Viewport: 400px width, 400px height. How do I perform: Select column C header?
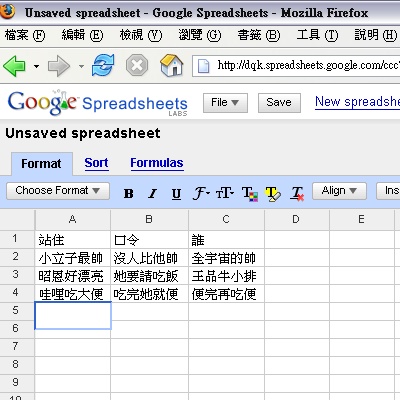coord(226,219)
